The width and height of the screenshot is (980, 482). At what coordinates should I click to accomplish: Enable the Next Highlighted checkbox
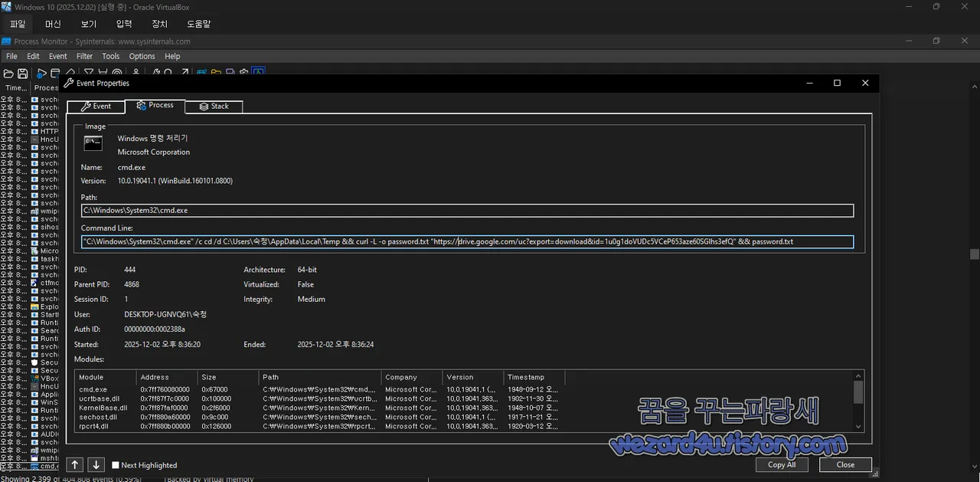[x=116, y=465]
